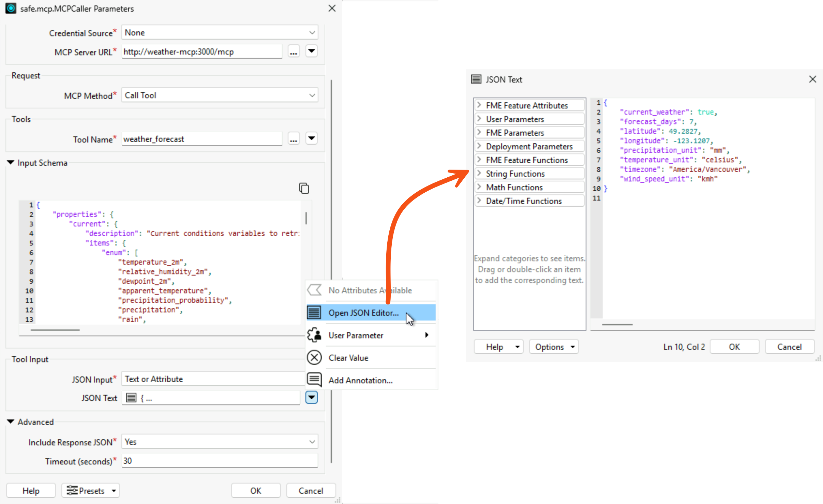Click "precipitation_probability" in Input Schema
This screenshot has width=823, height=504.
pyautogui.click(x=175, y=300)
